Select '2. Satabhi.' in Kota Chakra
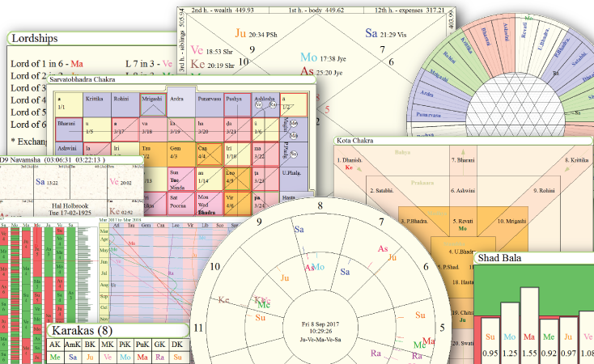Image resolution: width=594 pixels, height=364 pixels. tap(382, 191)
